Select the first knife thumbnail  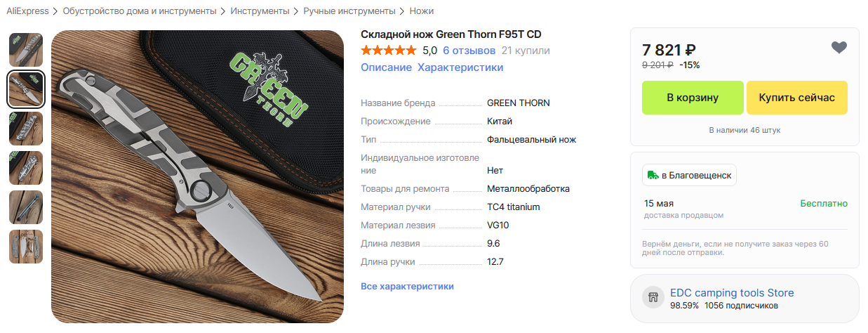click(x=26, y=50)
